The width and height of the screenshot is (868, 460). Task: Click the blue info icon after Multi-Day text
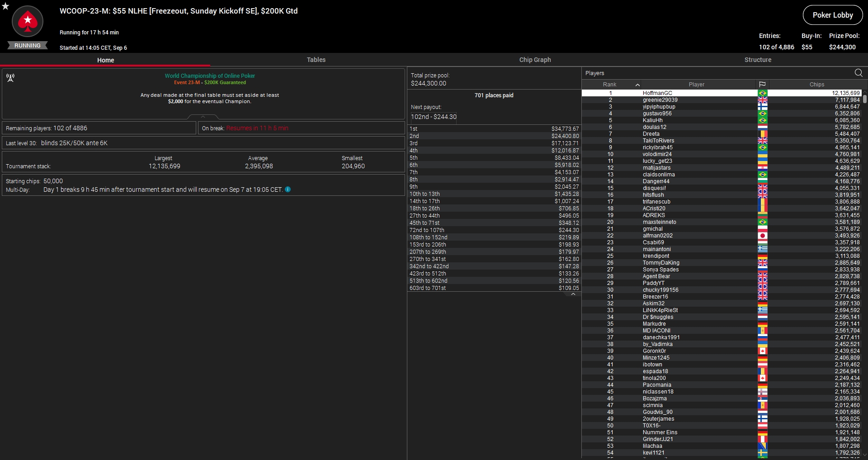click(288, 190)
